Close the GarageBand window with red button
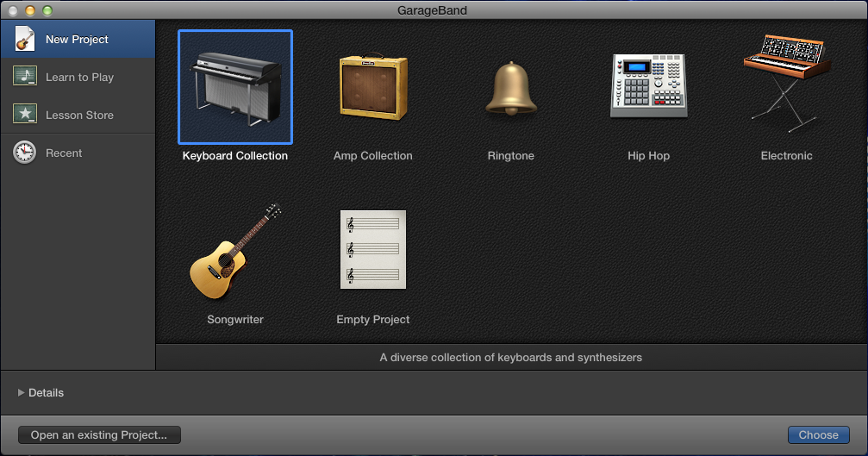 click(13, 10)
